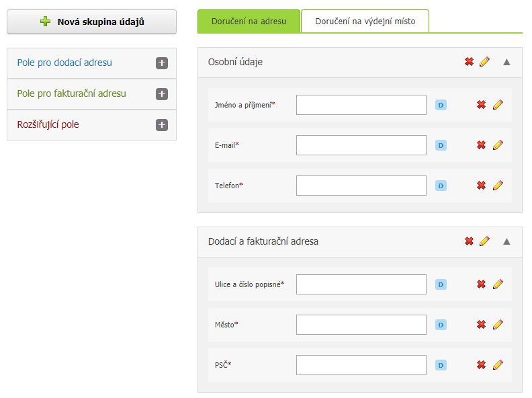Edit the Osobní údaje group with pencil
This screenshot has height=398, width=532.
coord(484,62)
